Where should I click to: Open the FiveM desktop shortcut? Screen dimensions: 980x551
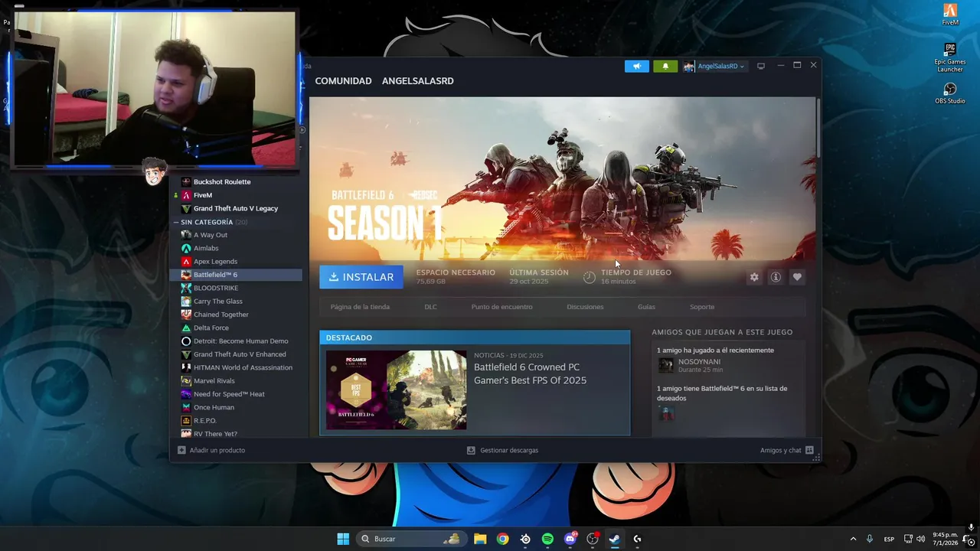click(x=950, y=15)
